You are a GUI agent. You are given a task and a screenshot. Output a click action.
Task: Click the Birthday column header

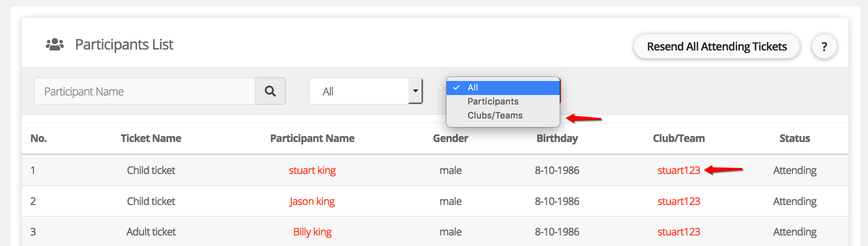tap(557, 138)
